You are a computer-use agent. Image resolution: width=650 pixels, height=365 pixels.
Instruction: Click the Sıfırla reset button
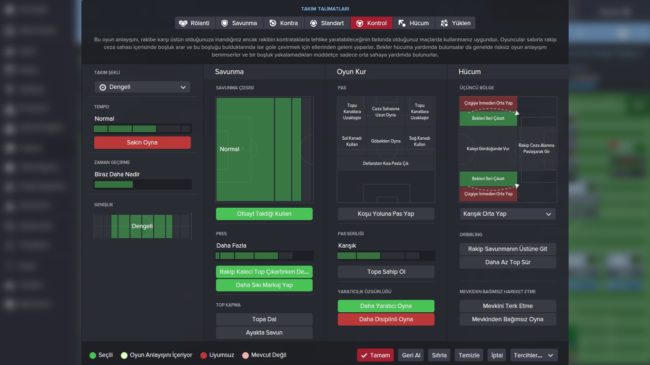click(439, 355)
